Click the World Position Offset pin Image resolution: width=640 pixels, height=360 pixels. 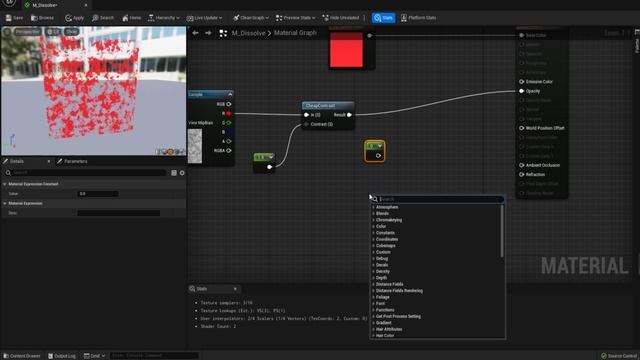pyautogui.click(x=522, y=128)
